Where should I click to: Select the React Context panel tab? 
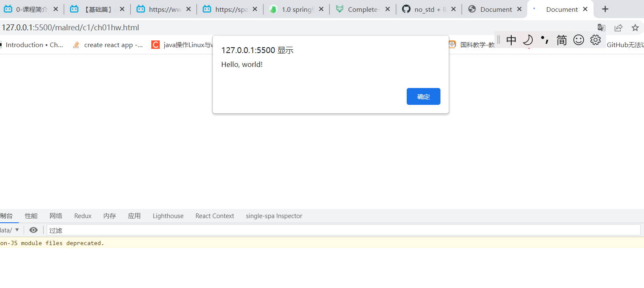pyautogui.click(x=215, y=216)
